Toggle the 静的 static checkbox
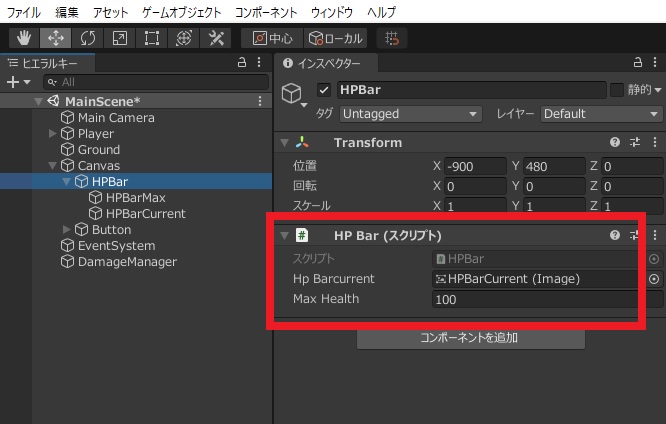666x424 pixels. pos(616,90)
